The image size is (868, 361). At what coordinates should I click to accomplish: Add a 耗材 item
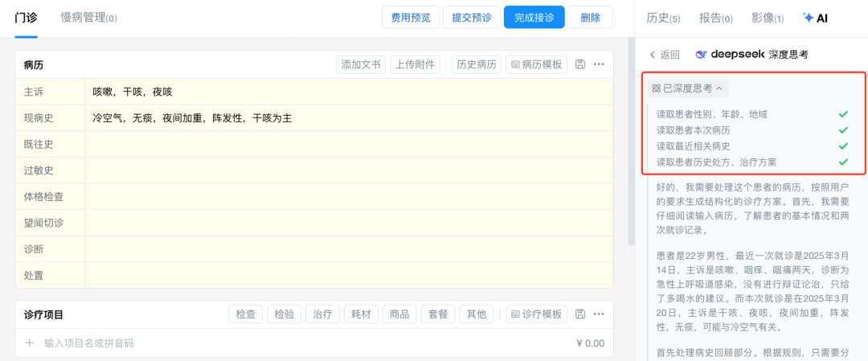pos(361,314)
